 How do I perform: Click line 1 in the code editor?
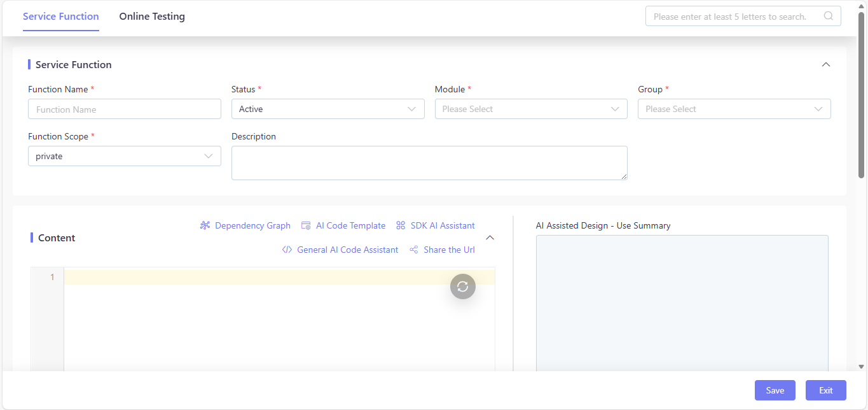click(279, 277)
